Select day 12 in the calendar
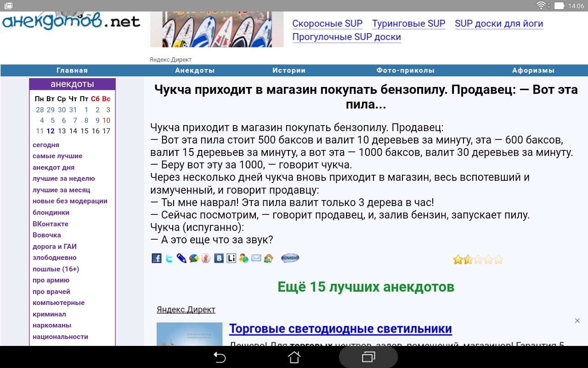The width and height of the screenshot is (588, 368). (x=51, y=131)
